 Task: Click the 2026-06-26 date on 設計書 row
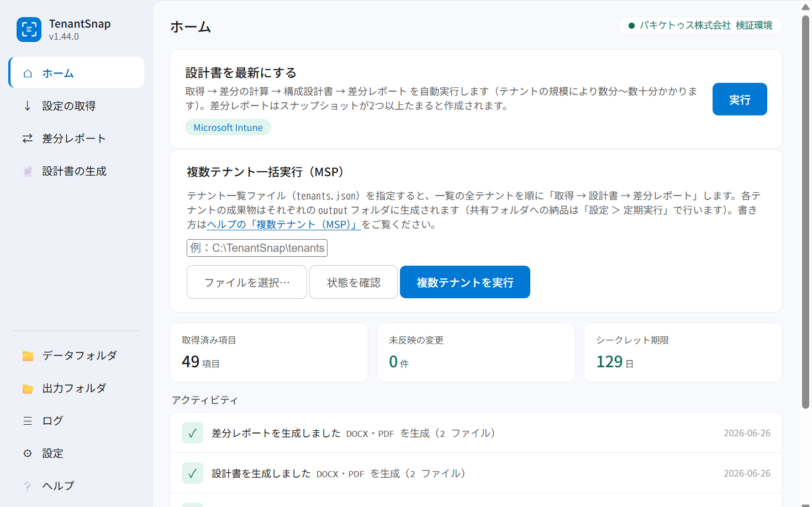(x=747, y=473)
